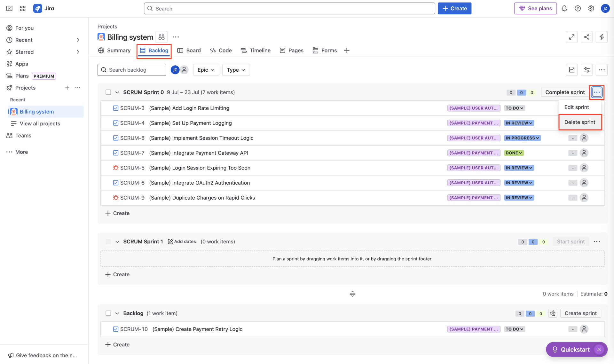614x364 pixels.
Task: Collapse the left sidebar
Action: (x=9, y=9)
